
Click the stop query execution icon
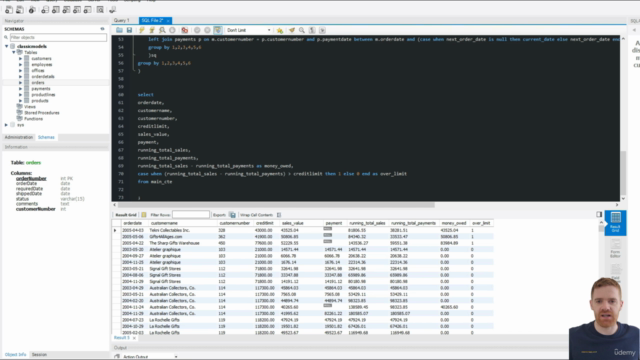(172, 30)
